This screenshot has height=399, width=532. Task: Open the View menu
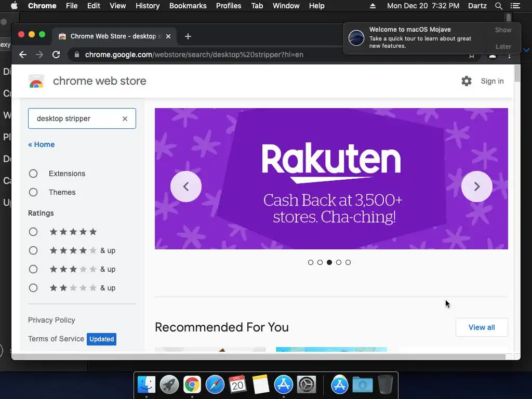tap(118, 6)
